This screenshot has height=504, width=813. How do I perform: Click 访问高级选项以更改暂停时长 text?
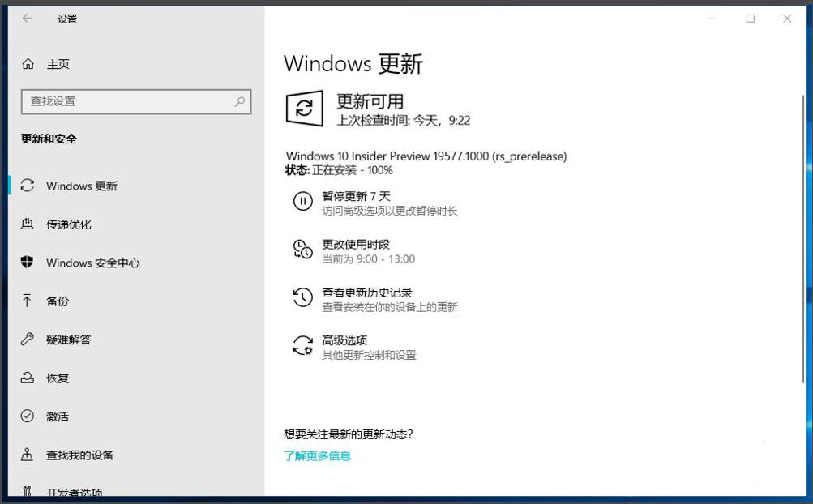pos(390,211)
